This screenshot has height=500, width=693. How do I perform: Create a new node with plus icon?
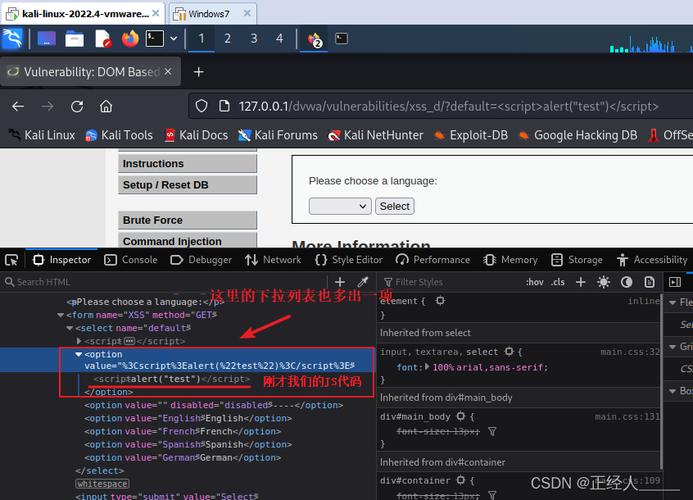coord(340,282)
